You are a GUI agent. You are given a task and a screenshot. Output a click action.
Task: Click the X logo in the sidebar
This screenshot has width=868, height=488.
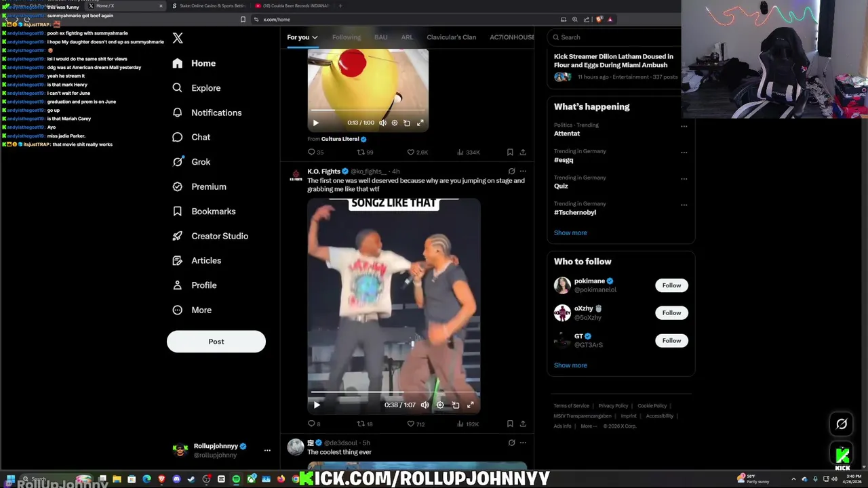click(178, 39)
